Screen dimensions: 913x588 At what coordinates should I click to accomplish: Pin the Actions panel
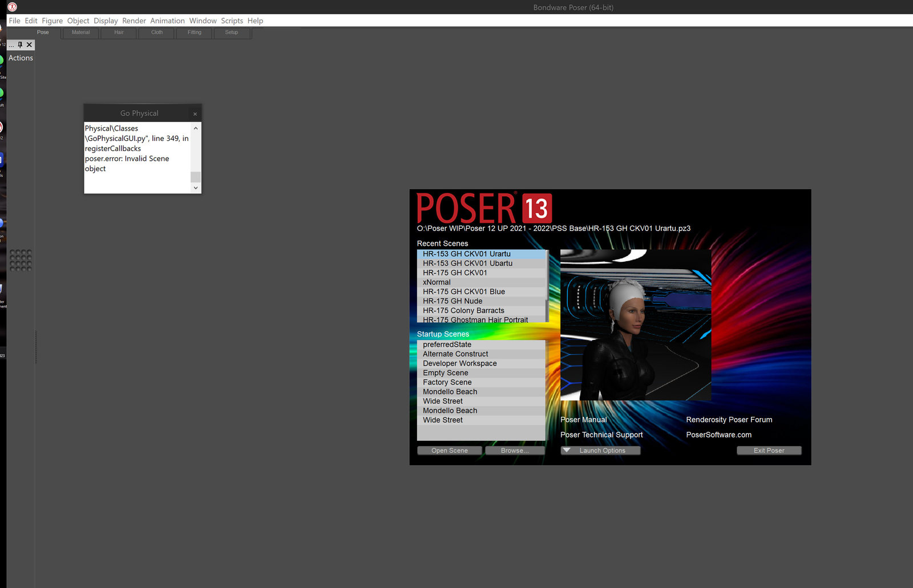(20, 44)
